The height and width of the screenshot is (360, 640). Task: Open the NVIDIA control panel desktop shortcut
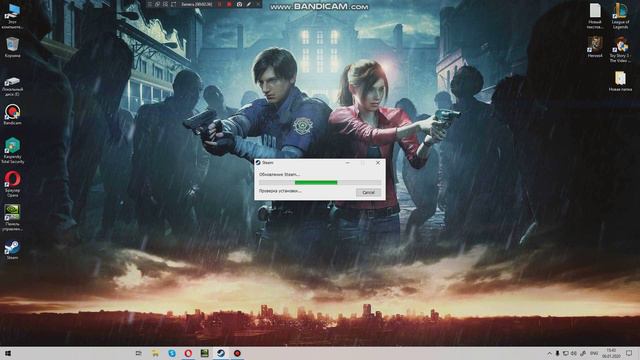pos(13,218)
